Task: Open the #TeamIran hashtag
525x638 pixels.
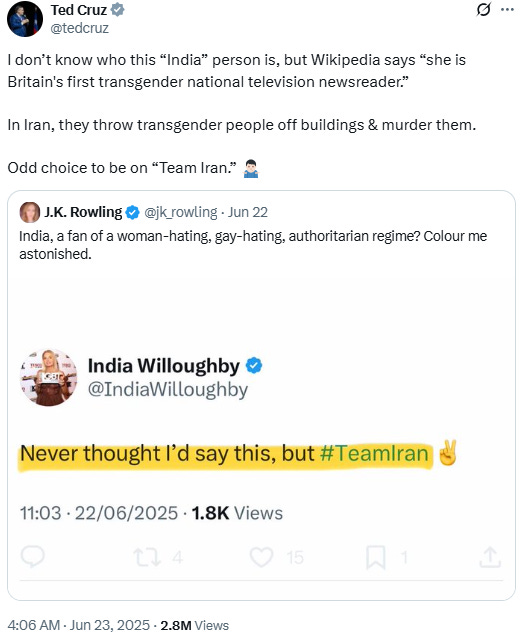Action: point(374,453)
